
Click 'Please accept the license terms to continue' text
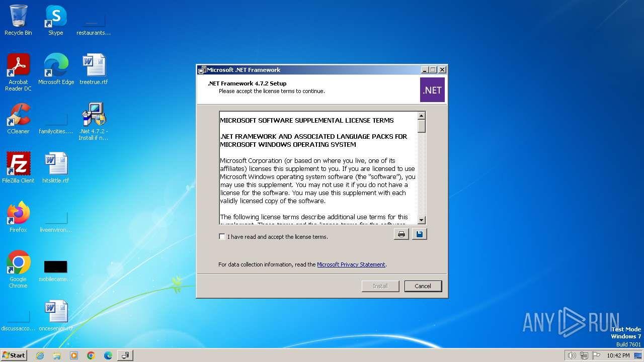[272, 92]
